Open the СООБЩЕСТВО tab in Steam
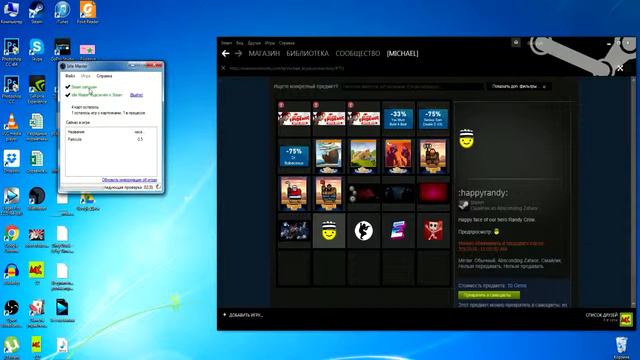Viewport: 640px width, 360px height. click(358, 53)
